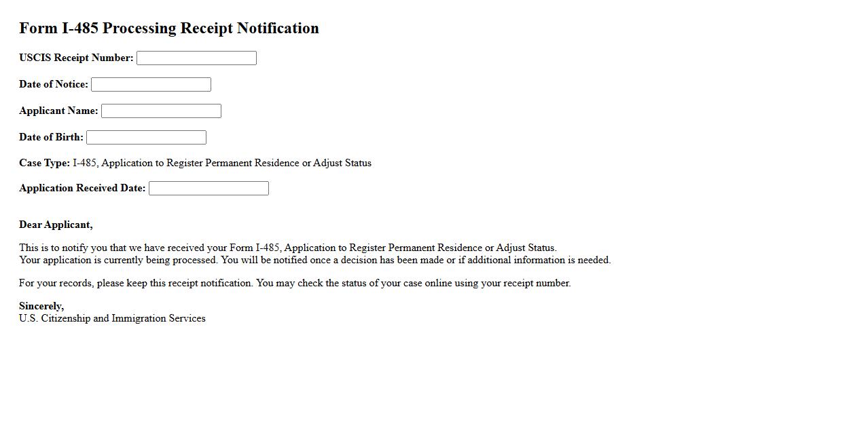The width and height of the screenshot is (868, 441).
Task: Click the sentence starting 'This is to notify you'
Action: (287, 248)
